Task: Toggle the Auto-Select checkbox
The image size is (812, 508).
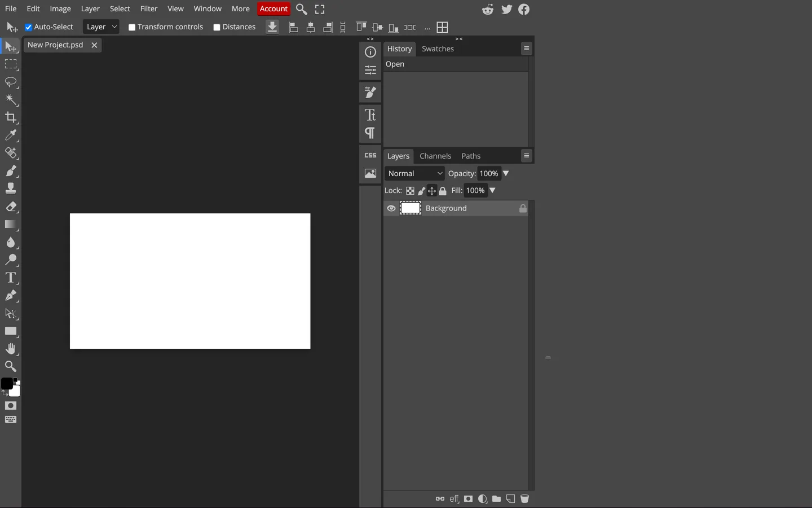Action: coord(29,27)
